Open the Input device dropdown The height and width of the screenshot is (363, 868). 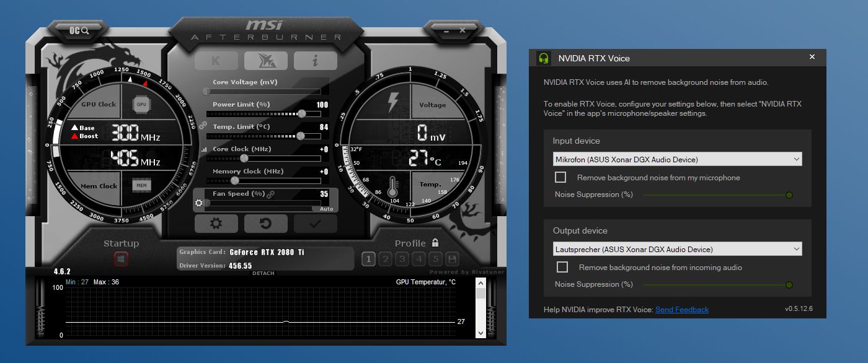(678, 159)
